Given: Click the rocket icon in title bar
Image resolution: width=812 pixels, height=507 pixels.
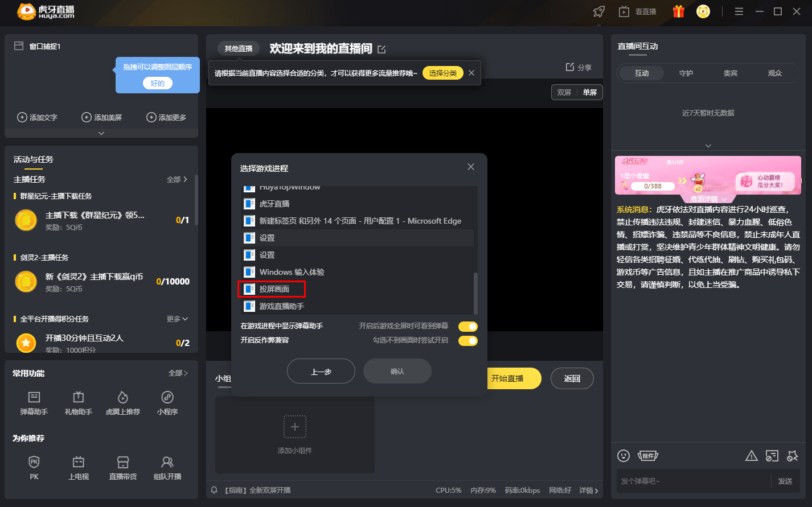Looking at the screenshot, I should (x=598, y=11).
